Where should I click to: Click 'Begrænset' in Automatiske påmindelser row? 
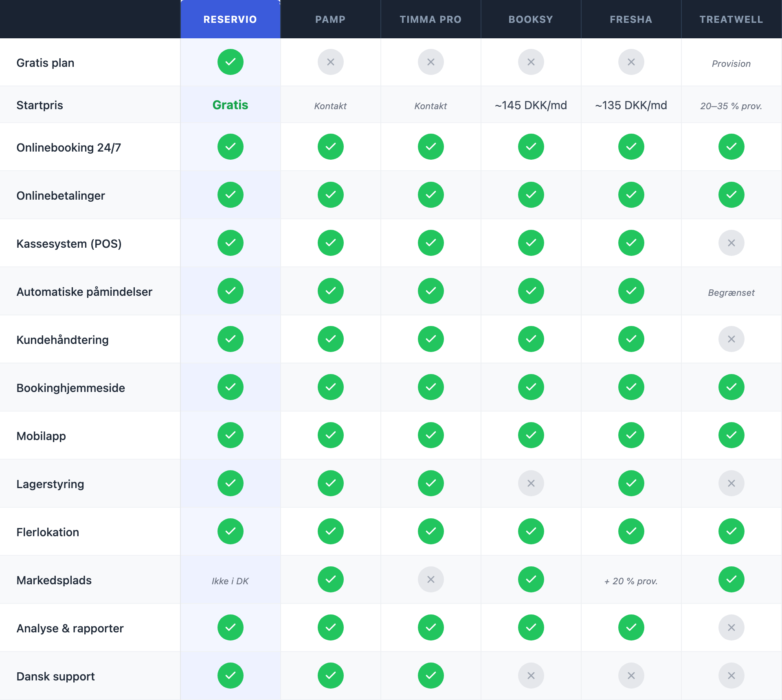pyautogui.click(x=731, y=293)
